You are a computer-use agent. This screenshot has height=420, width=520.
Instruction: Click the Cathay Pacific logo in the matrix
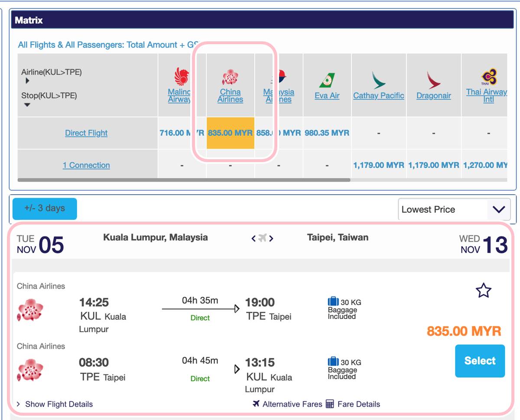click(379, 80)
